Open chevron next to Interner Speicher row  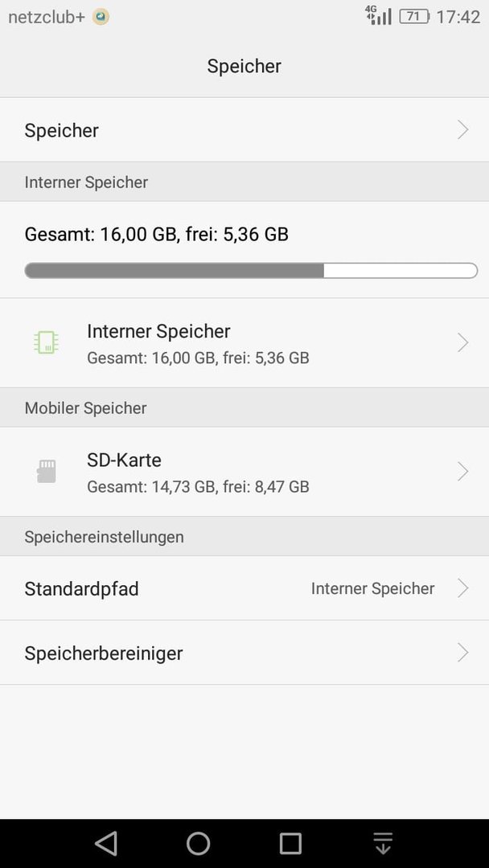pos(463,342)
